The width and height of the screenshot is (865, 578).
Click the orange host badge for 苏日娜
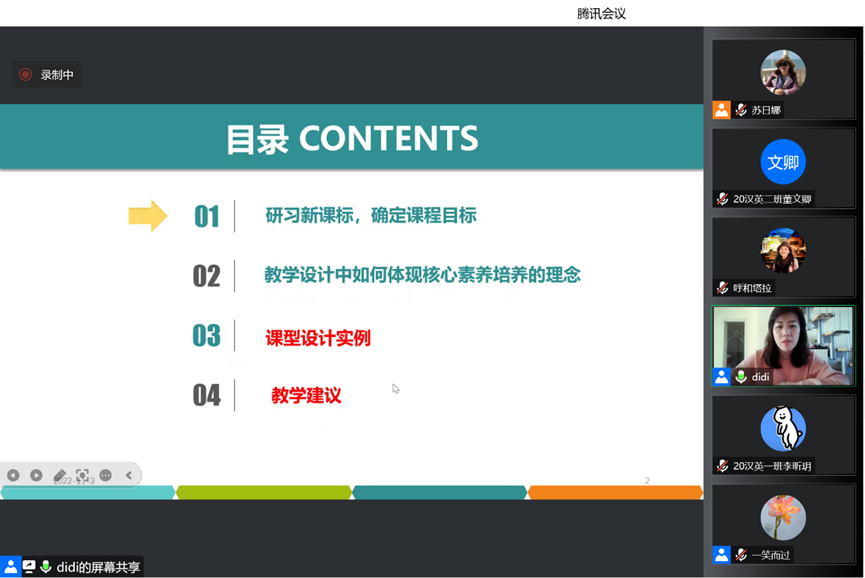721,110
